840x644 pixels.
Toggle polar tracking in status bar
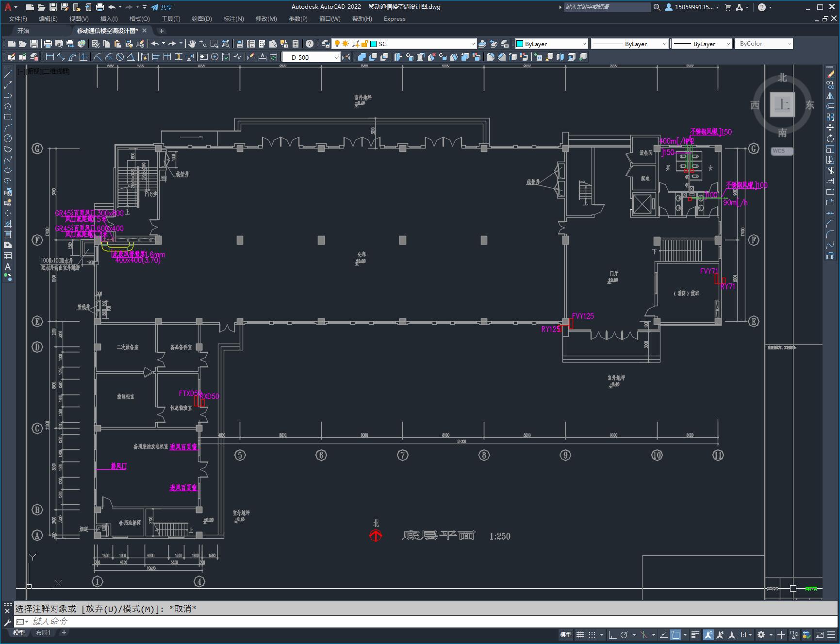[x=625, y=634]
